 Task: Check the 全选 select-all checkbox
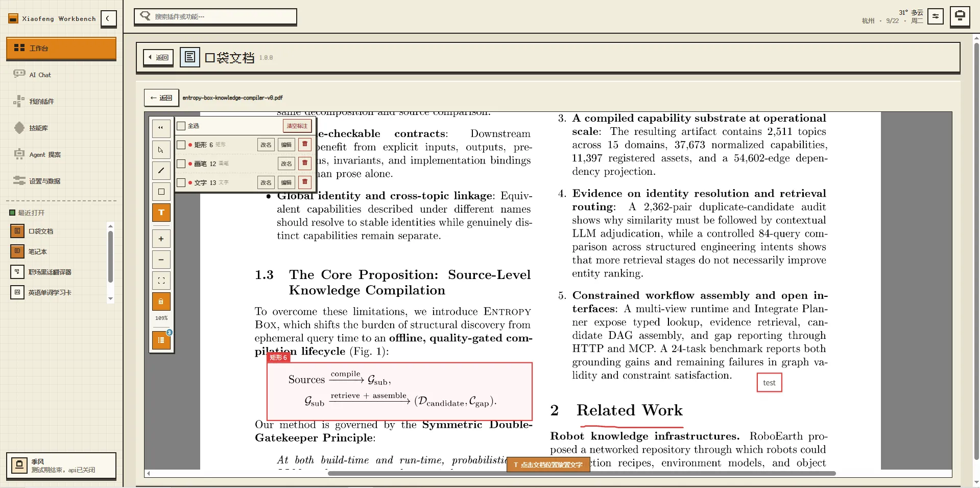[181, 126]
